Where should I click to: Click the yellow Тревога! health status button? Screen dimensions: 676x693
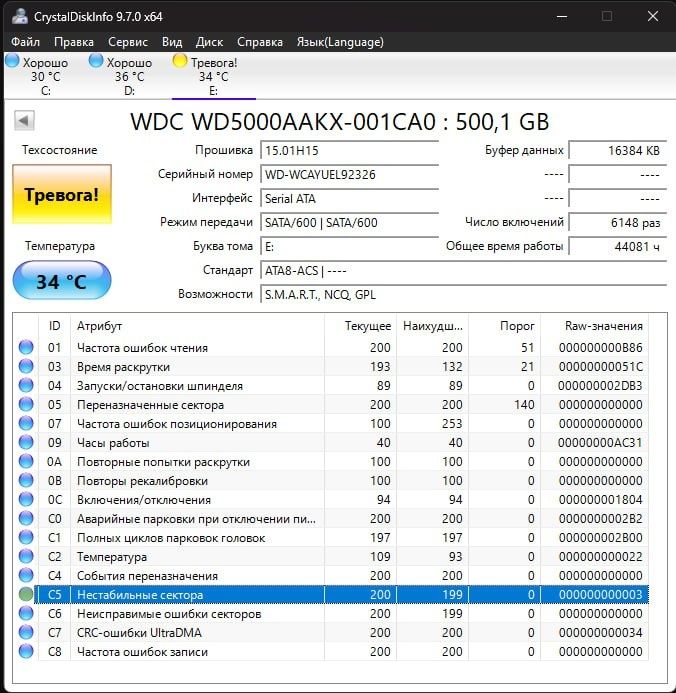62,194
